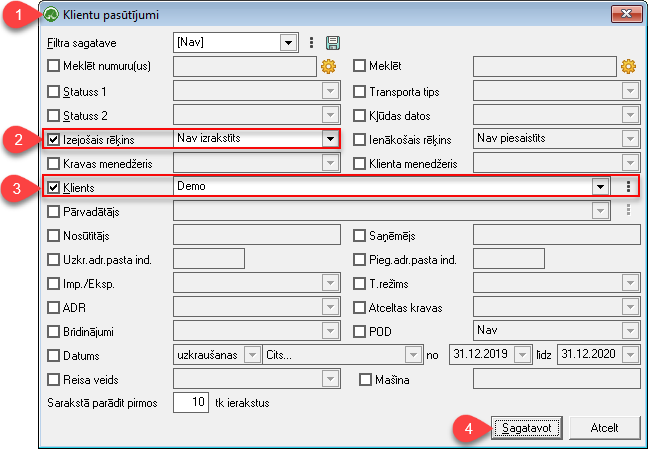The height and width of the screenshot is (449, 648).
Task: Expand the Klients Demo combo box arrow
Action: point(600,187)
